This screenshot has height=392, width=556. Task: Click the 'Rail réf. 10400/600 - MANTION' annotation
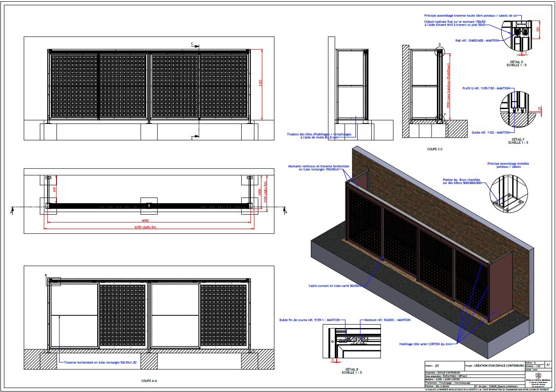pyautogui.click(x=478, y=40)
